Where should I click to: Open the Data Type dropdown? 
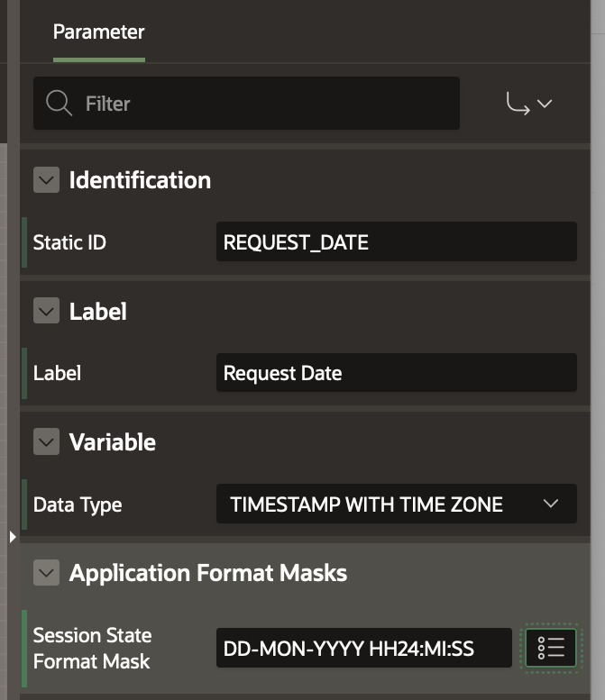(x=396, y=505)
